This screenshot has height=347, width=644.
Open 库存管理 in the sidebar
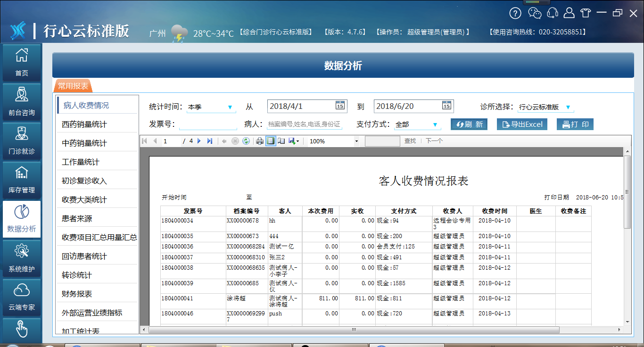pos(22,180)
